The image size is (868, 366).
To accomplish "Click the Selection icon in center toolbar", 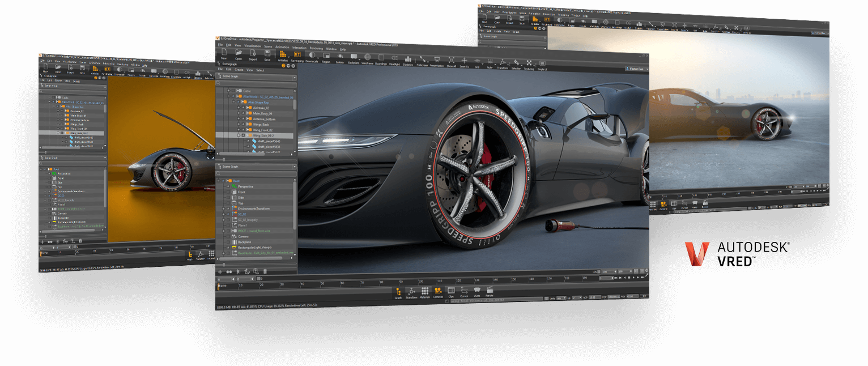I will (x=516, y=63).
